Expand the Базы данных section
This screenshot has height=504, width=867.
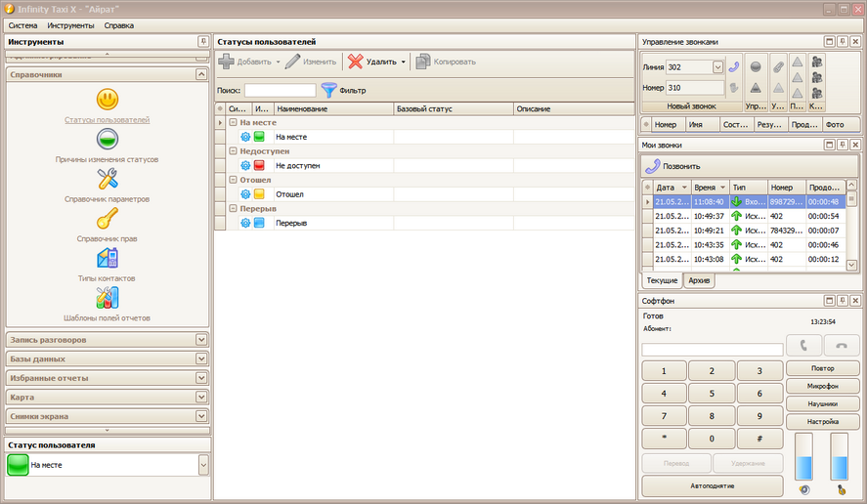tap(201, 358)
